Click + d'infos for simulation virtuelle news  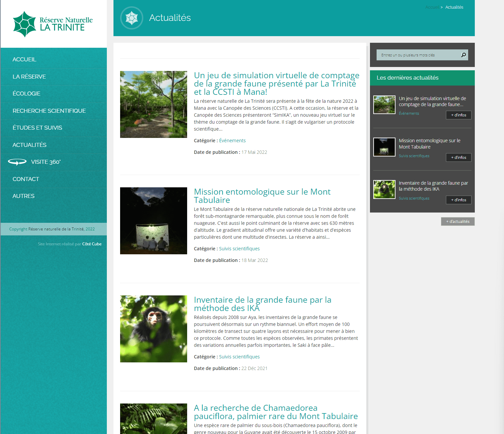pyautogui.click(x=459, y=115)
